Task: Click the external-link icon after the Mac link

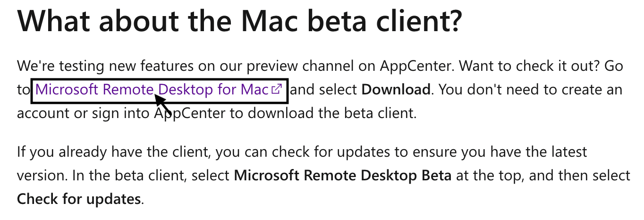Action: (277, 89)
